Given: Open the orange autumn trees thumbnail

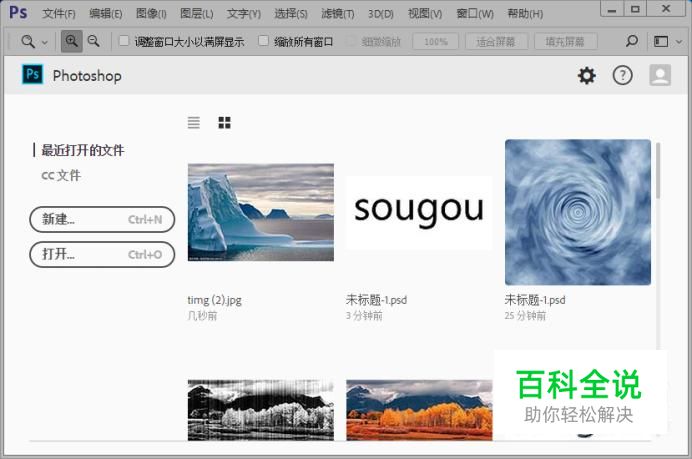Looking at the screenshot, I should pyautogui.click(x=419, y=410).
